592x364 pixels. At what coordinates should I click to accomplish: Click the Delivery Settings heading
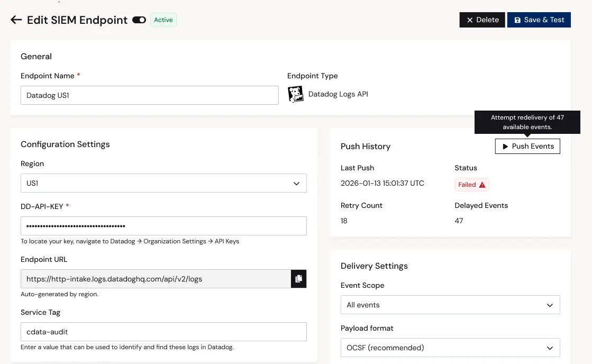coord(374,266)
